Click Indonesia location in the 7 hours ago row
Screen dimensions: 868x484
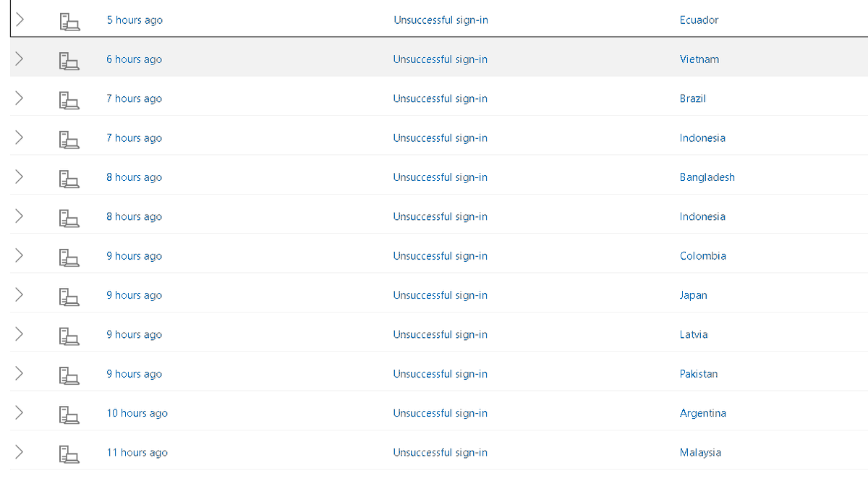(x=702, y=137)
